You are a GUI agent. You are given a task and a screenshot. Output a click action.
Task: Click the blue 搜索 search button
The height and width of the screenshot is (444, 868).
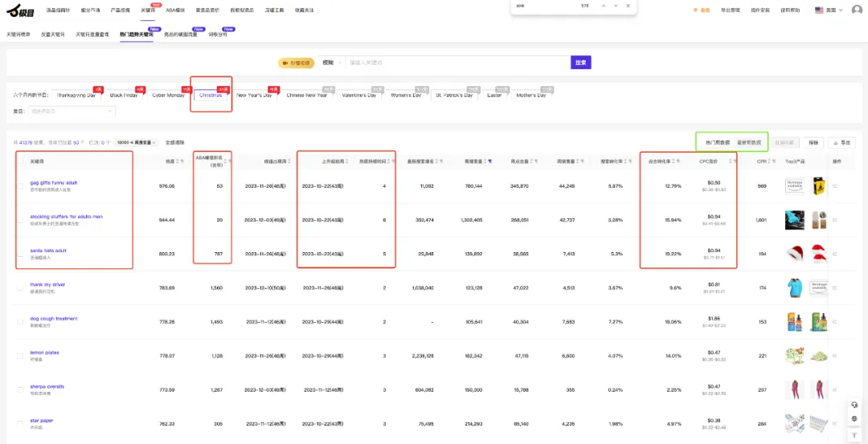tap(581, 63)
